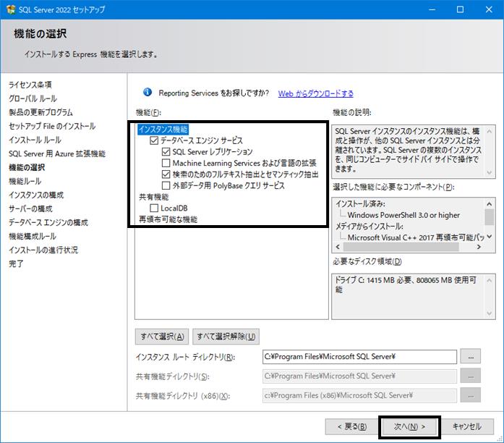This screenshot has width=504, height=443.
Task: Click the blue information icon beside Reporting Services
Action: pyautogui.click(x=148, y=93)
